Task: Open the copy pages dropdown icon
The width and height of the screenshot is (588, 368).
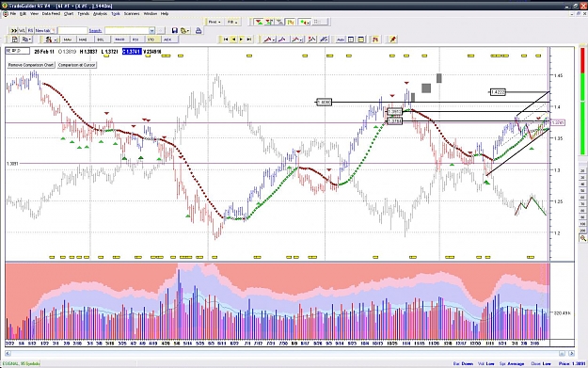Action: tap(26, 40)
